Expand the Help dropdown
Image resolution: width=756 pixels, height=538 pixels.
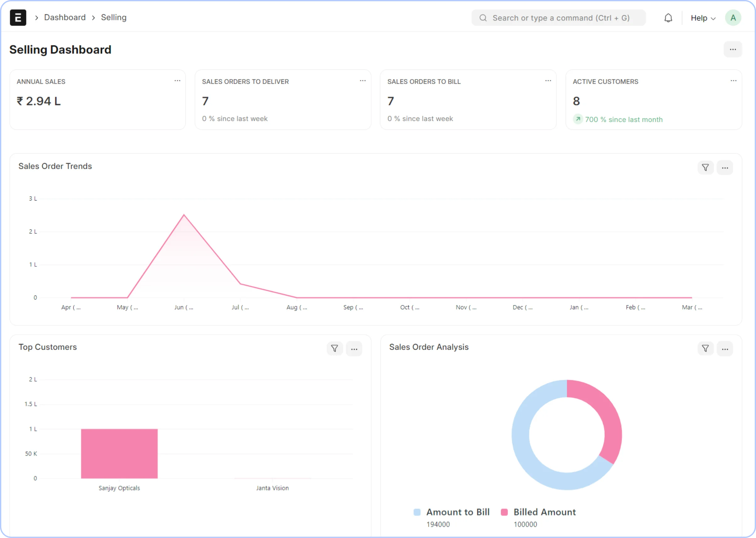click(703, 18)
